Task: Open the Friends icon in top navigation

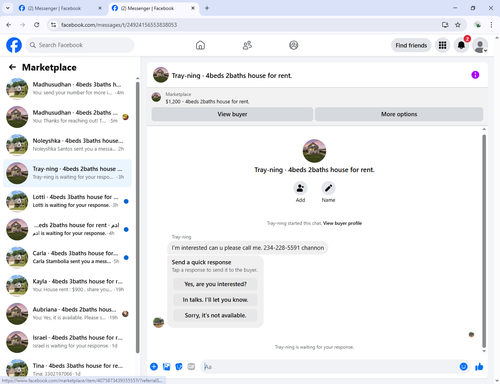Action: (247, 45)
